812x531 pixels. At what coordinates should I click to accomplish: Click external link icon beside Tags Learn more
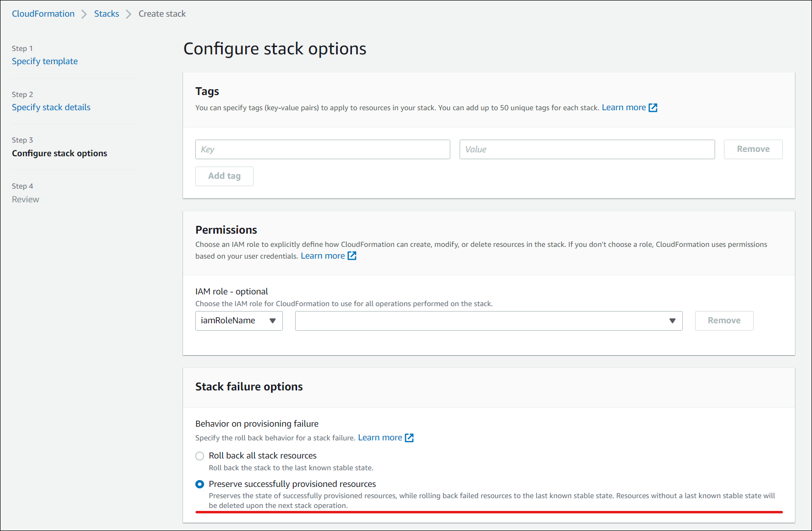[653, 108]
